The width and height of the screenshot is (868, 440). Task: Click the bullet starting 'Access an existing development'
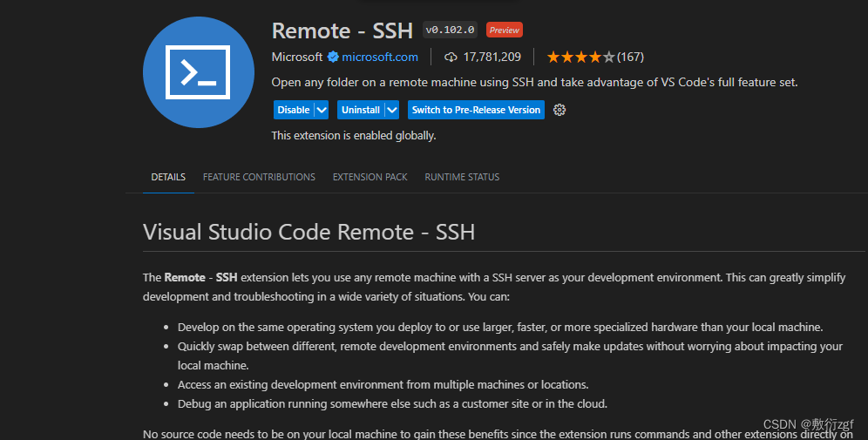point(383,384)
